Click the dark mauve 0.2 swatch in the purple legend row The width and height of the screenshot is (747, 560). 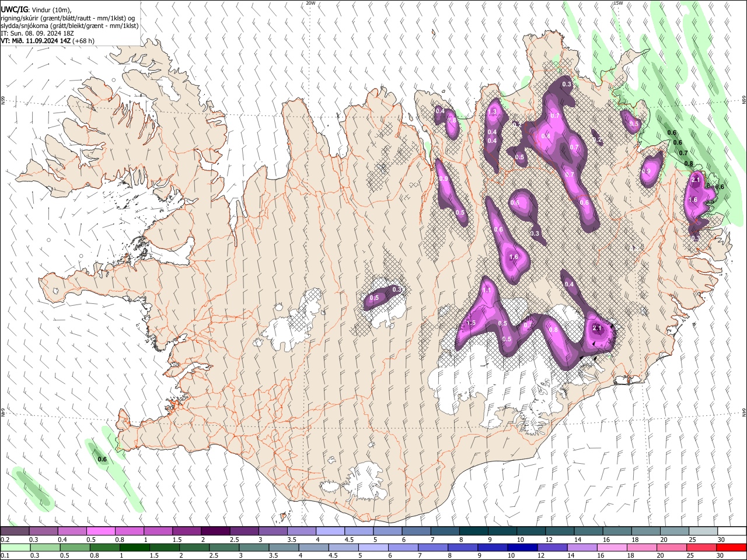tap(15, 531)
